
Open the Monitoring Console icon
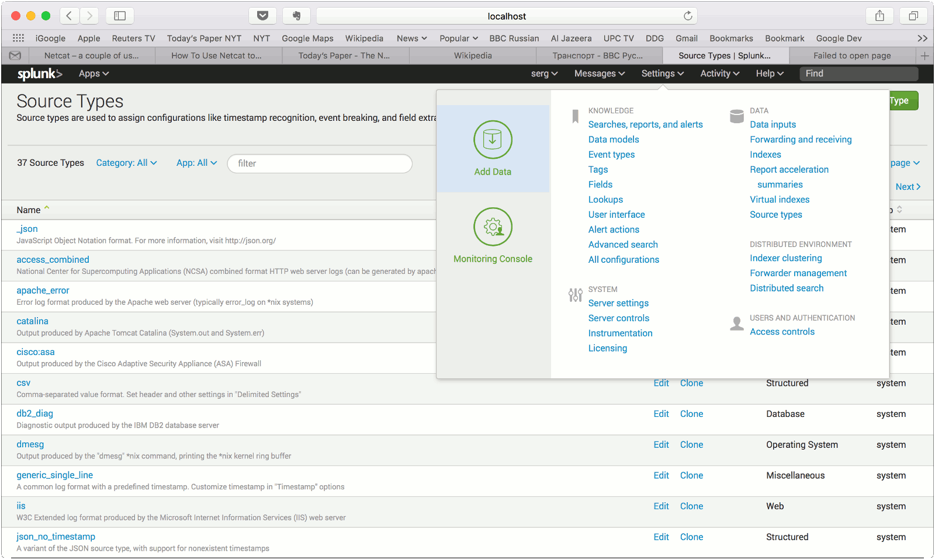(493, 227)
